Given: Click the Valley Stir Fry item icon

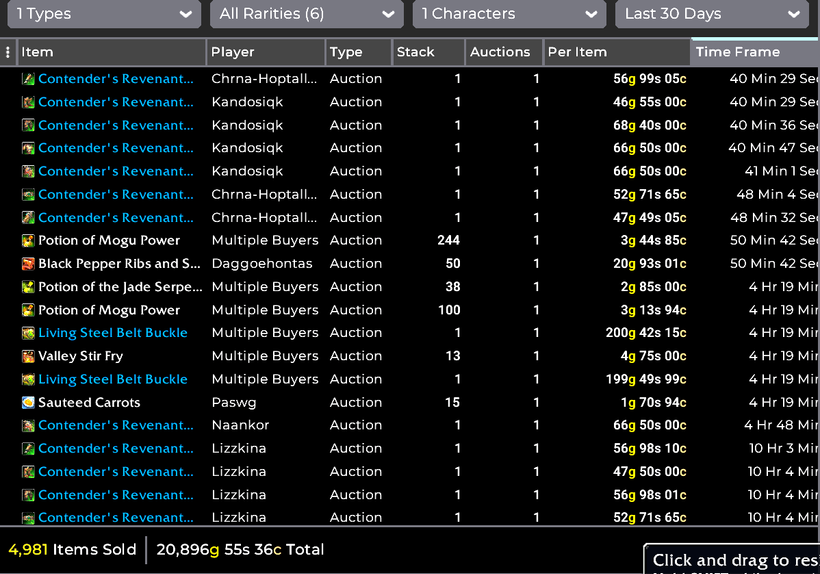Looking at the screenshot, I should (x=28, y=356).
